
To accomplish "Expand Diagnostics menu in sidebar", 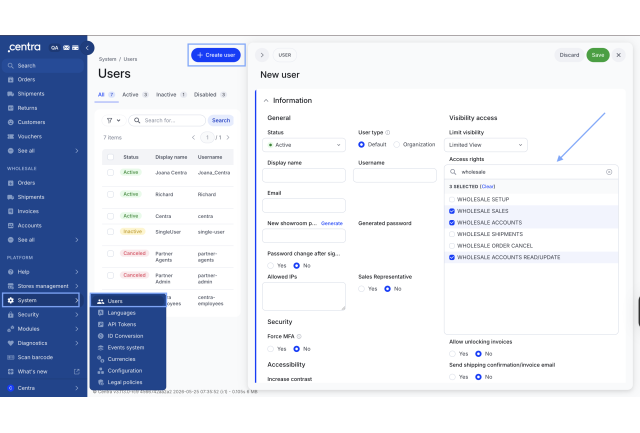I will click(77, 343).
